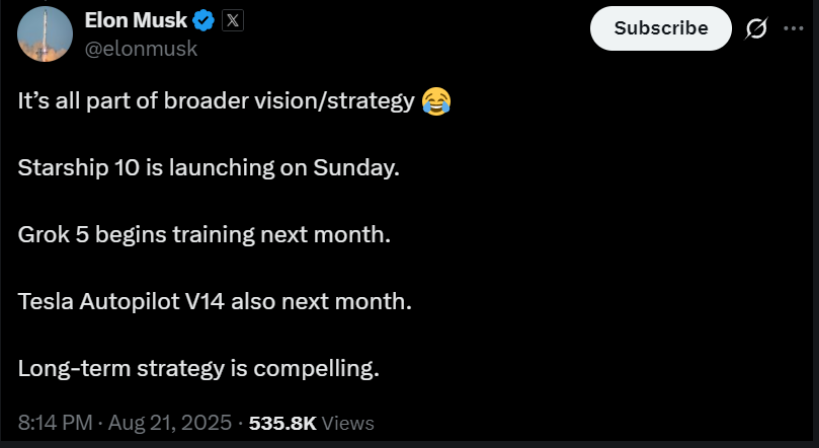819x448 pixels.
Task: View the 535.8K view count
Action: pyautogui.click(x=283, y=423)
